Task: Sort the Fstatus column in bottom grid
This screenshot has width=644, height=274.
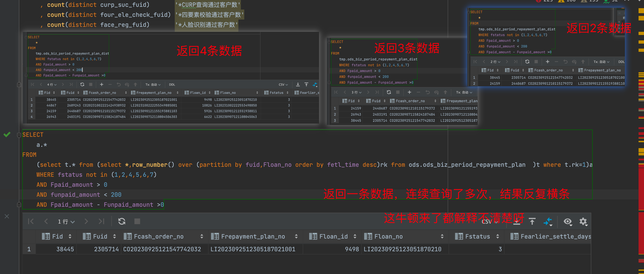Action: 498,237
